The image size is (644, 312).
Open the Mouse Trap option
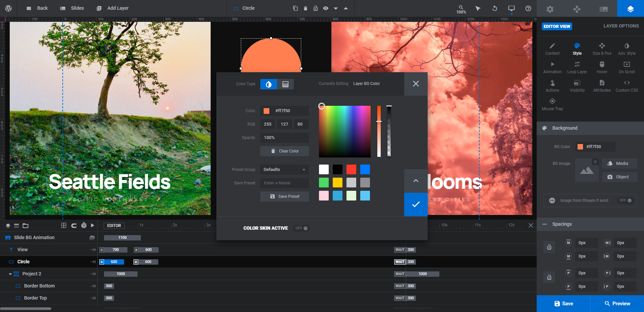(x=552, y=104)
